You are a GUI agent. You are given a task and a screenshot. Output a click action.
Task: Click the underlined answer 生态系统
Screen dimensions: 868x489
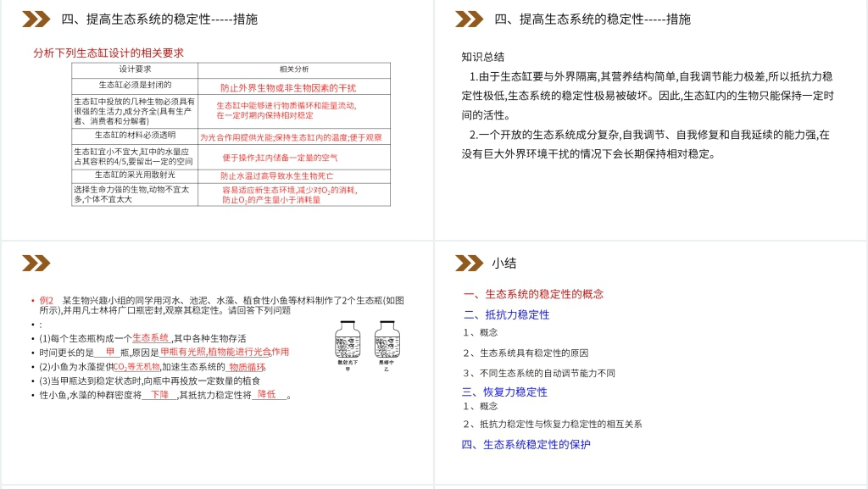(x=150, y=337)
